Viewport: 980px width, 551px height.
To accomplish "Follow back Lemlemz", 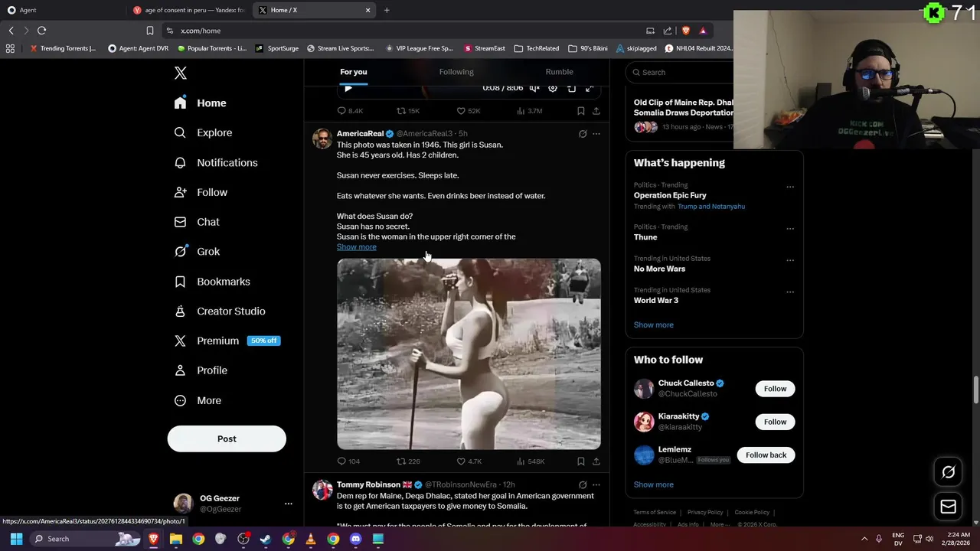I will click(x=766, y=455).
